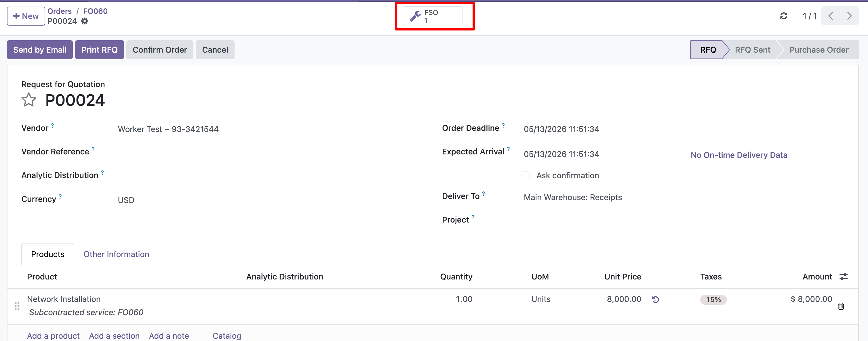
Task: Open help tooltip next to Project
Action: tap(473, 217)
